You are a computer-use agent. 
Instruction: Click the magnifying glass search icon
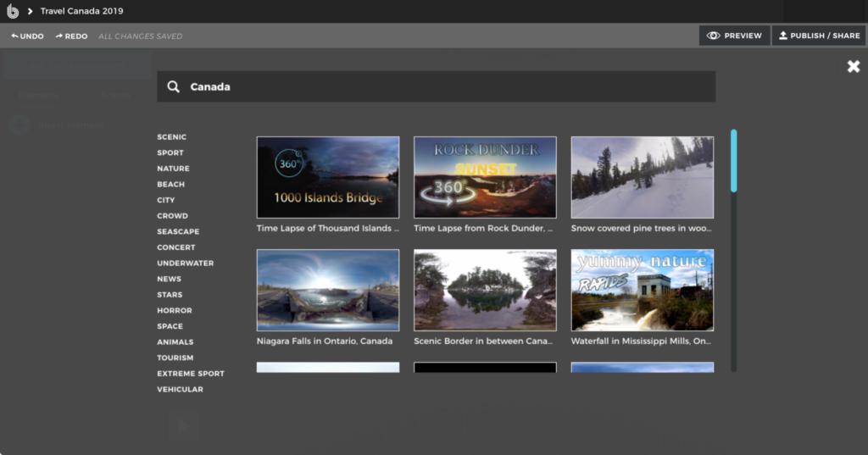pos(173,86)
